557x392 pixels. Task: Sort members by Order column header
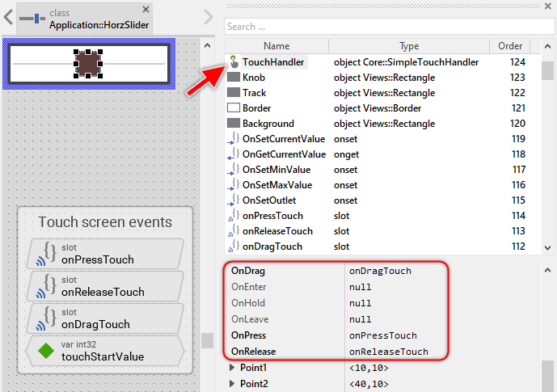click(x=510, y=46)
